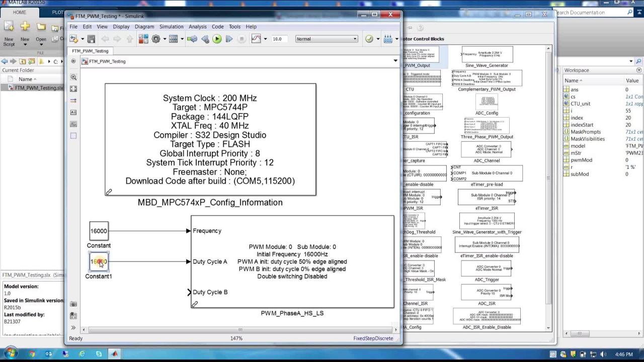This screenshot has height=362, width=644.
Task: Click the Save model floppy icon
Action: (x=91, y=39)
